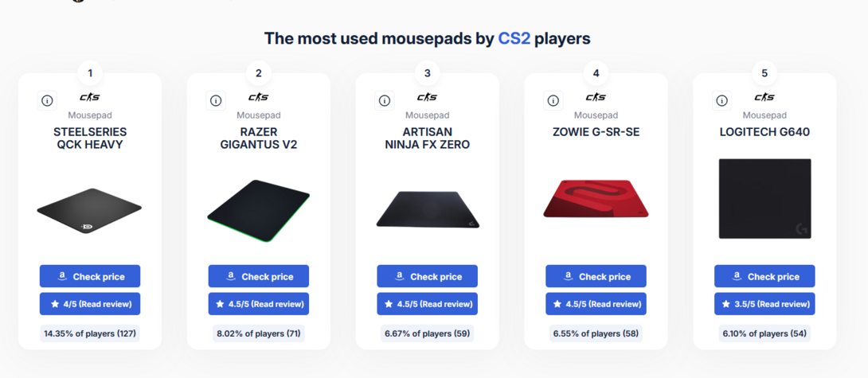Click info icon on SteelSeries QCK Heavy card
Screen dimensions: 868x378
(47, 100)
